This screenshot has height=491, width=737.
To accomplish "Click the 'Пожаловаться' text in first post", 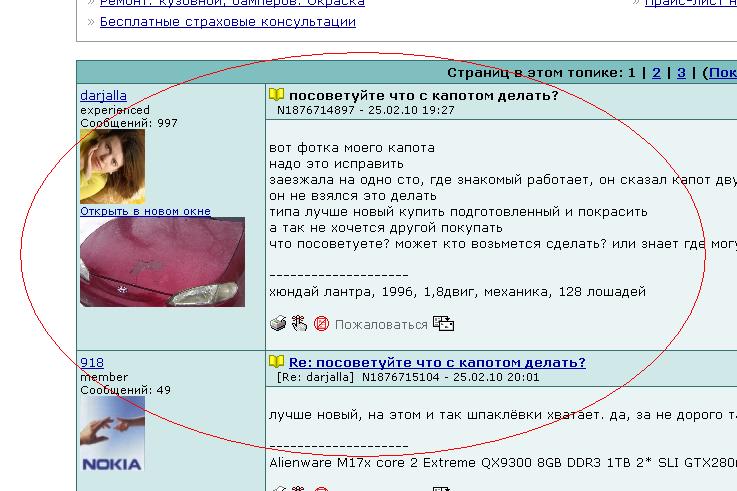I will click(x=380, y=325).
